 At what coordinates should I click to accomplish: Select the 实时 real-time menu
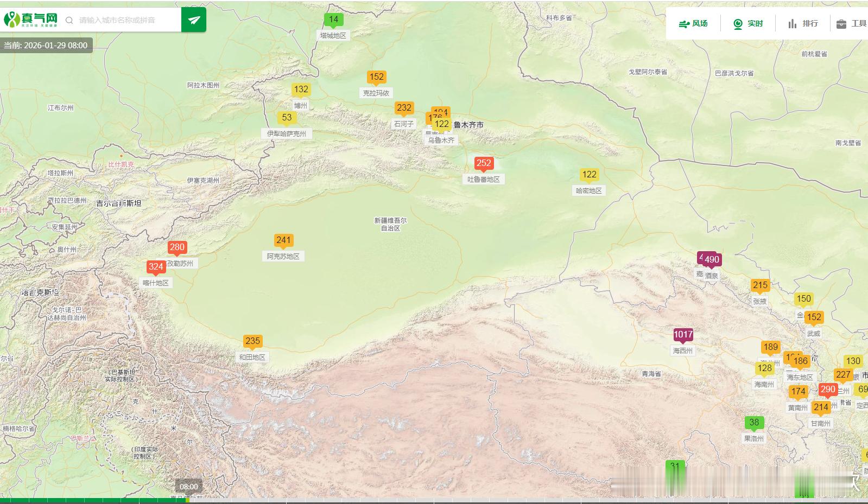point(748,23)
